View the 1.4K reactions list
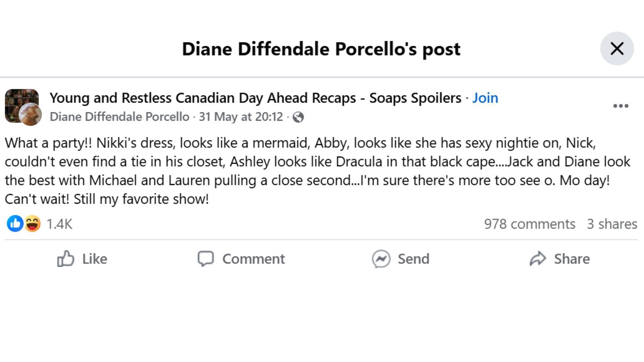This screenshot has width=644, height=362. pos(59,224)
